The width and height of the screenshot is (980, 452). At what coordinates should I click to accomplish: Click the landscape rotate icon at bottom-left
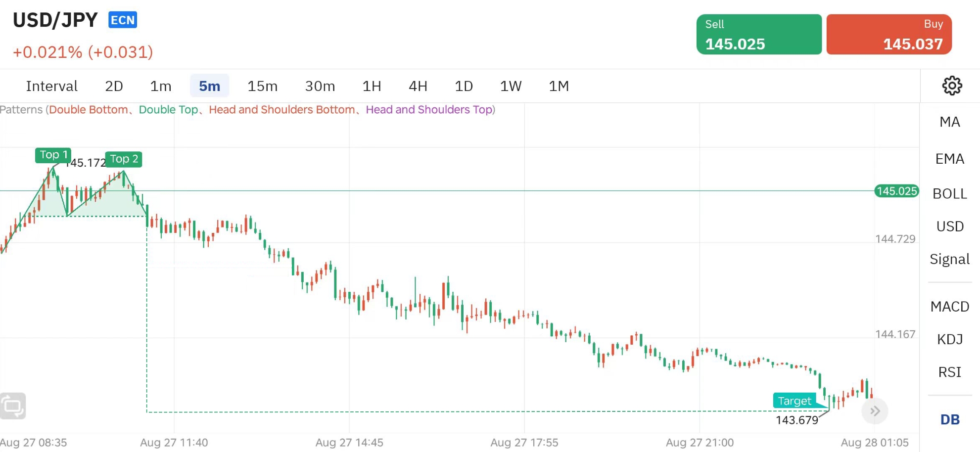pyautogui.click(x=13, y=406)
